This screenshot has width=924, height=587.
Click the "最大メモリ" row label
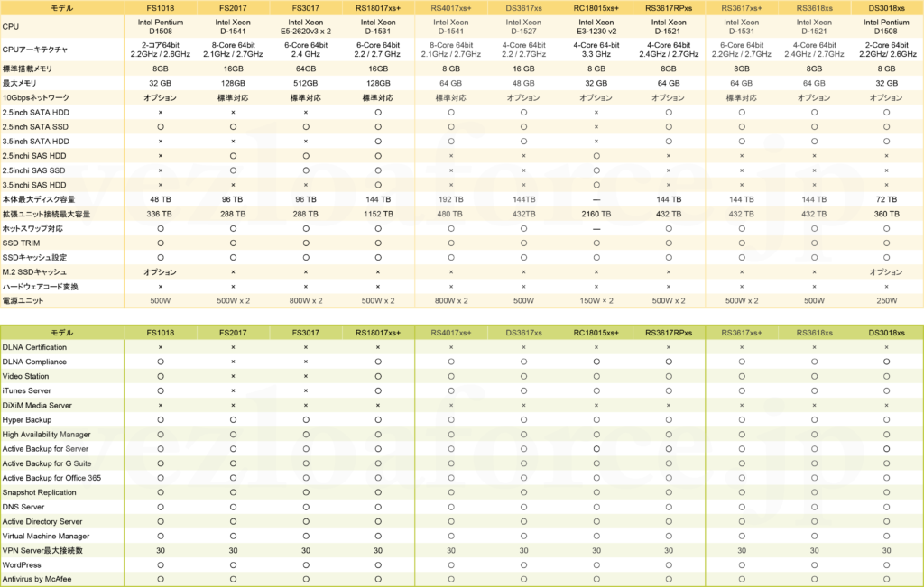coord(20,84)
